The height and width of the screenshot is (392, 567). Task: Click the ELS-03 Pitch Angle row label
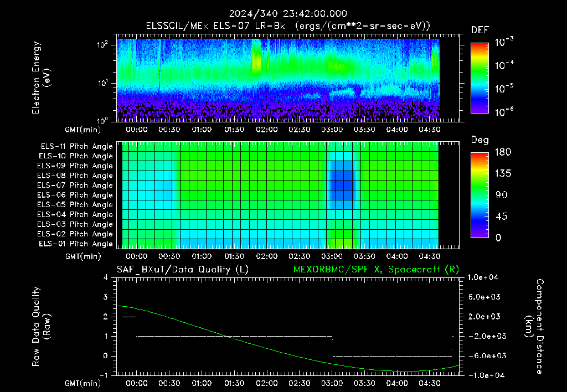click(x=75, y=224)
